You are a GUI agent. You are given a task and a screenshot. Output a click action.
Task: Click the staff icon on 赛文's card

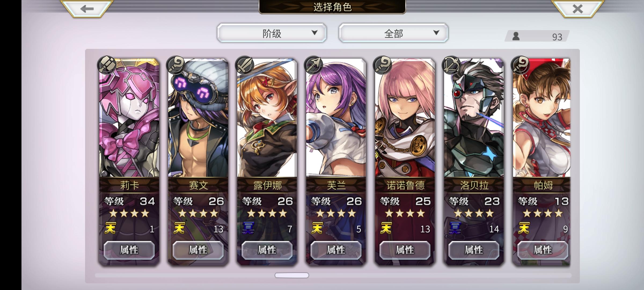coord(175,65)
